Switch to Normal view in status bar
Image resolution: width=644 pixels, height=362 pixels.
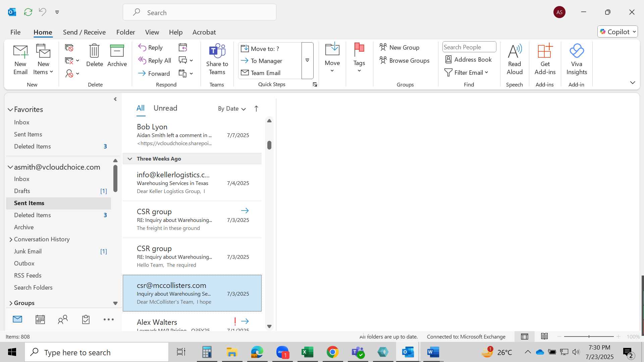pyautogui.click(x=525, y=337)
